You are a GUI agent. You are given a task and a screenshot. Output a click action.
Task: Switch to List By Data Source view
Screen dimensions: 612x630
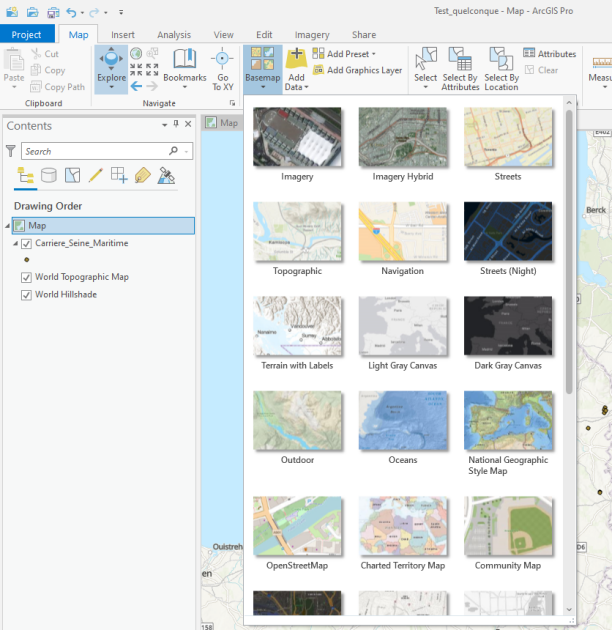pyautogui.click(x=49, y=176)
